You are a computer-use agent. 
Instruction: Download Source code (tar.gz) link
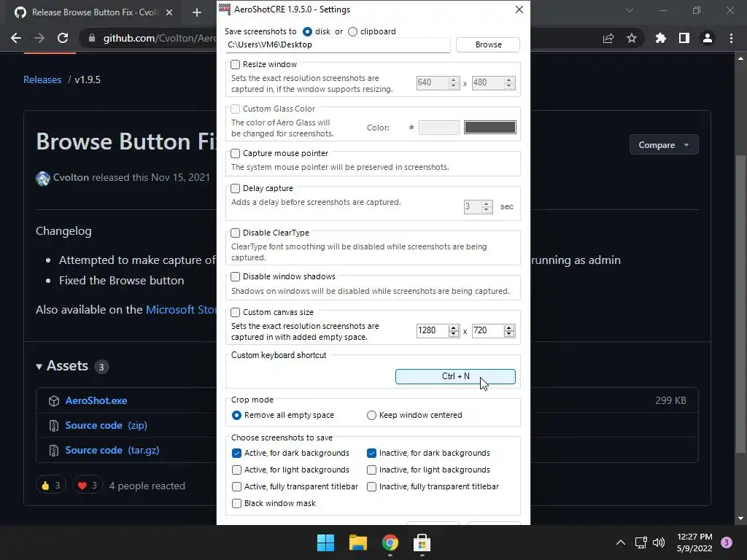(x=112, y=451)
